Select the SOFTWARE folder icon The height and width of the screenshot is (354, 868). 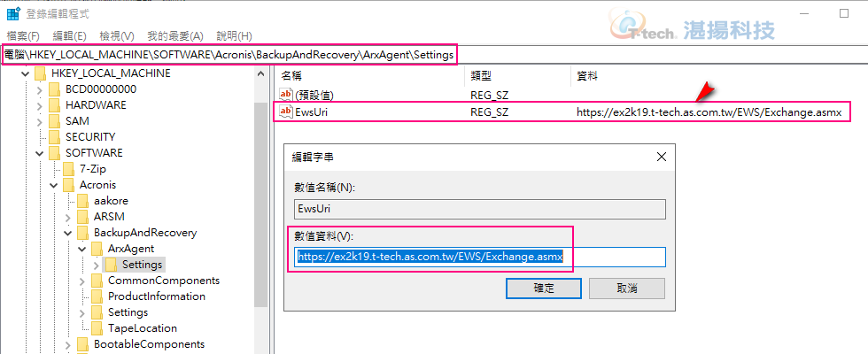pyautogui.click(x=54, y=152)
